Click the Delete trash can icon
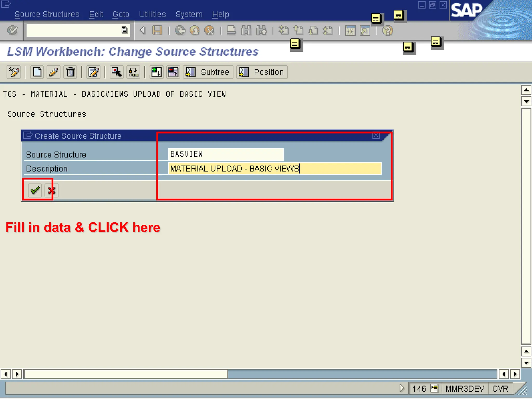 coord(70,72)
